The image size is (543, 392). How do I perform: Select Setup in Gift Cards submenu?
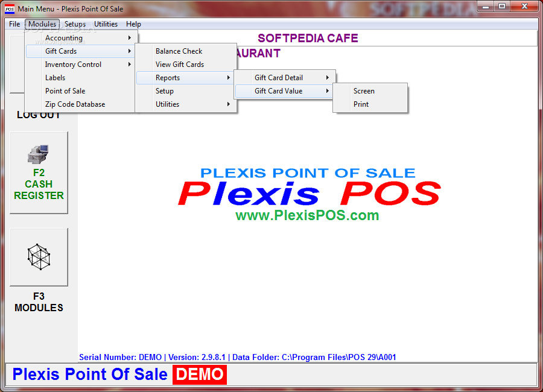[x=186, y=91]
